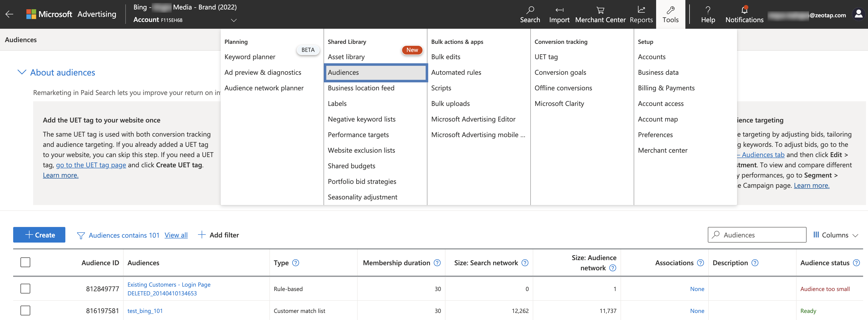Open the Import tool icon

tap(559, 14)
